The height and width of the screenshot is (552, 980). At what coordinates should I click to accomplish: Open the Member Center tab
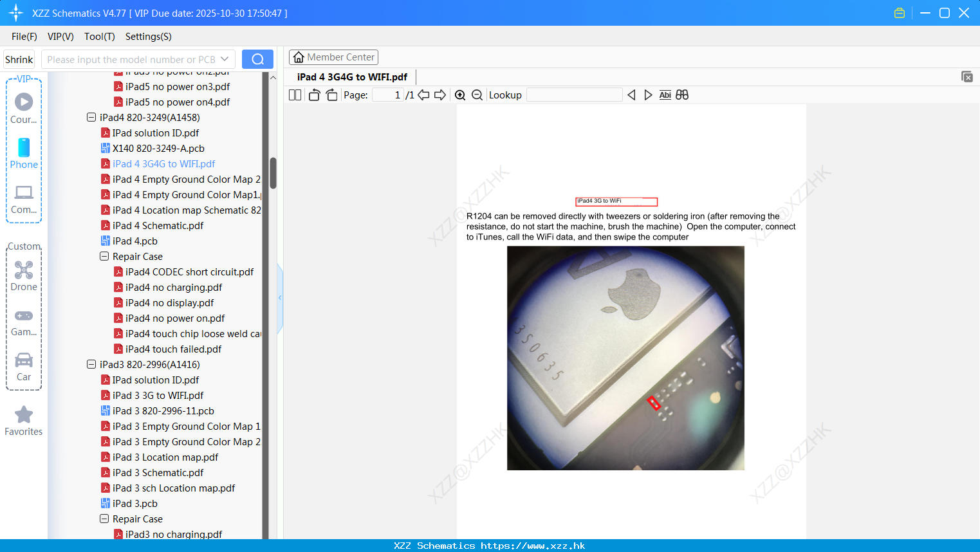pos(333,57)
